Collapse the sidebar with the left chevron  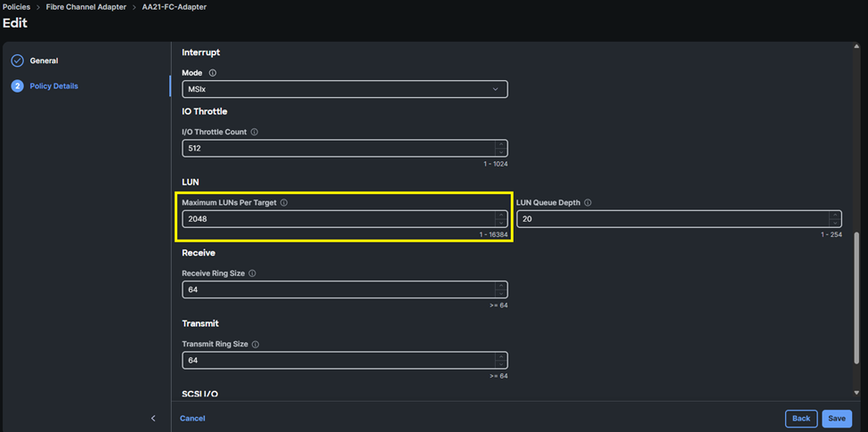[153, 418]
